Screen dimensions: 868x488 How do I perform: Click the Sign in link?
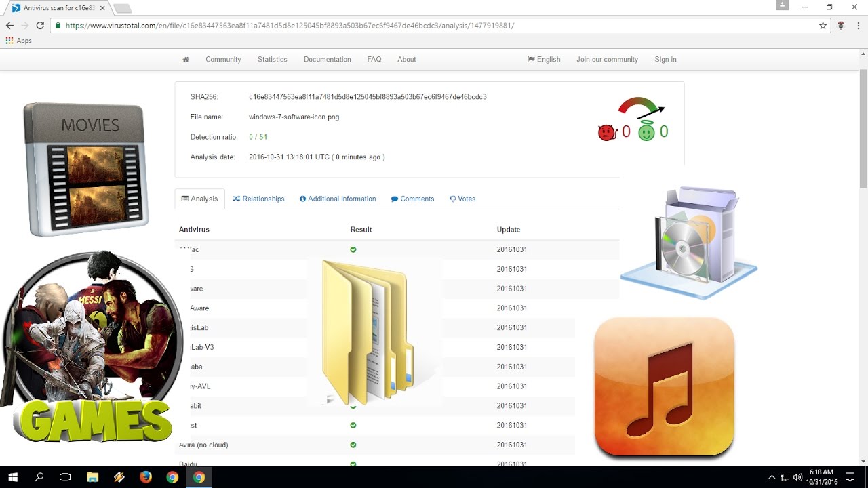[665, 60]
